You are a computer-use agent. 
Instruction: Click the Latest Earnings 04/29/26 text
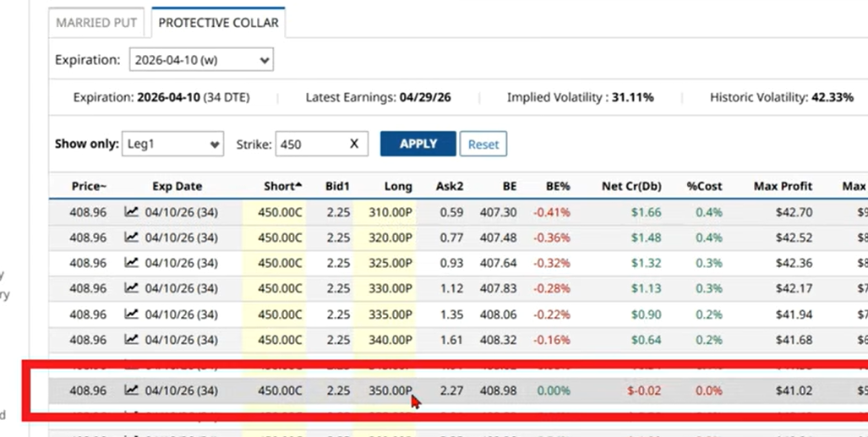(378, 97)
